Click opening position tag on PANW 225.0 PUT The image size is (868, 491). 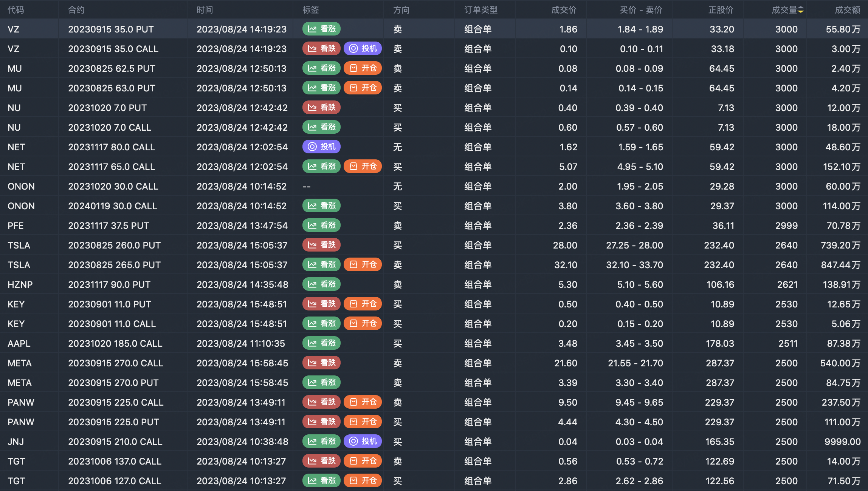point(363,422)
